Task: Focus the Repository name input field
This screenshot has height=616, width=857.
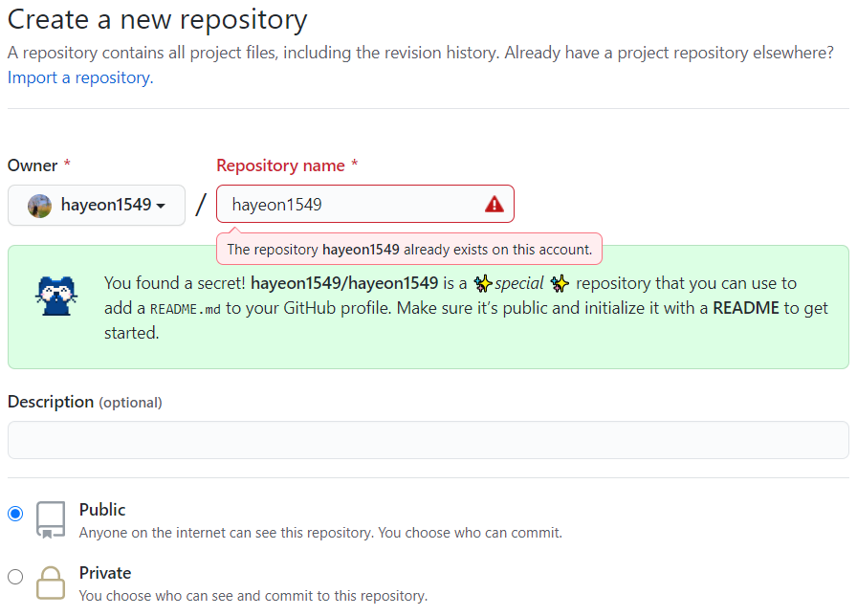Action: 365,204
